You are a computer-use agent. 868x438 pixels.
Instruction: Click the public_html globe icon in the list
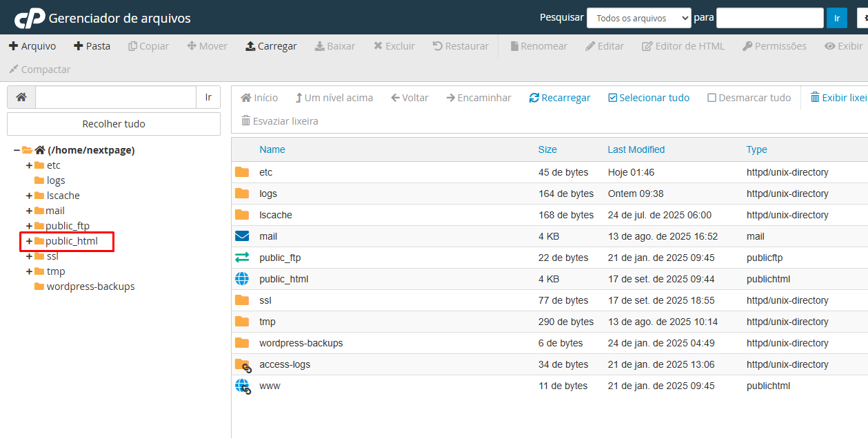242,279
